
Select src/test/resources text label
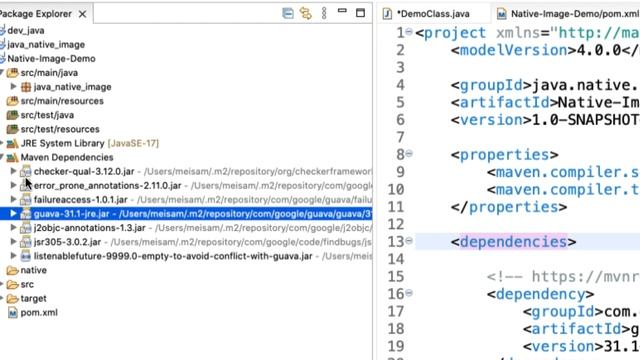[x=60, y=129]
